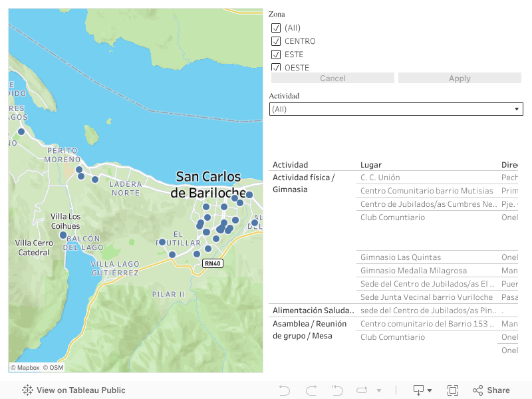The image size is (532, 399).
Task: Toggle the CENTRO zone checkbox
Action: click(276, 41)
